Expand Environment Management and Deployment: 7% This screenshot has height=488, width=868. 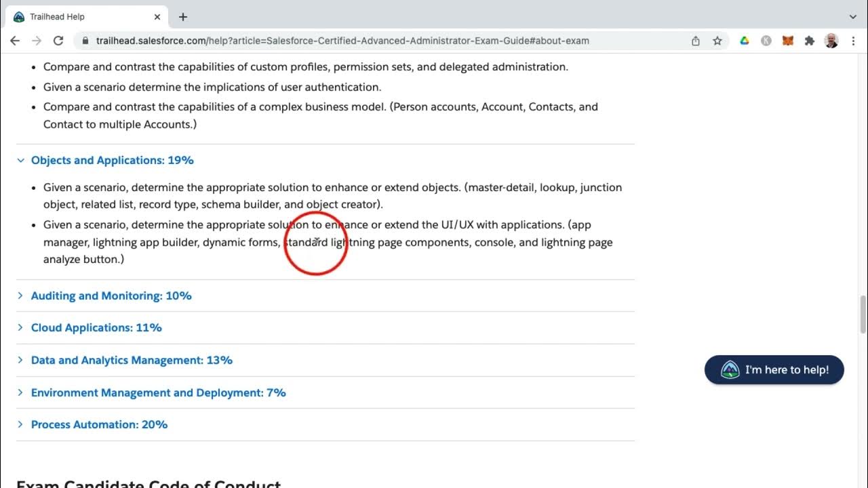pyautogui.click(x=158, y=393)
